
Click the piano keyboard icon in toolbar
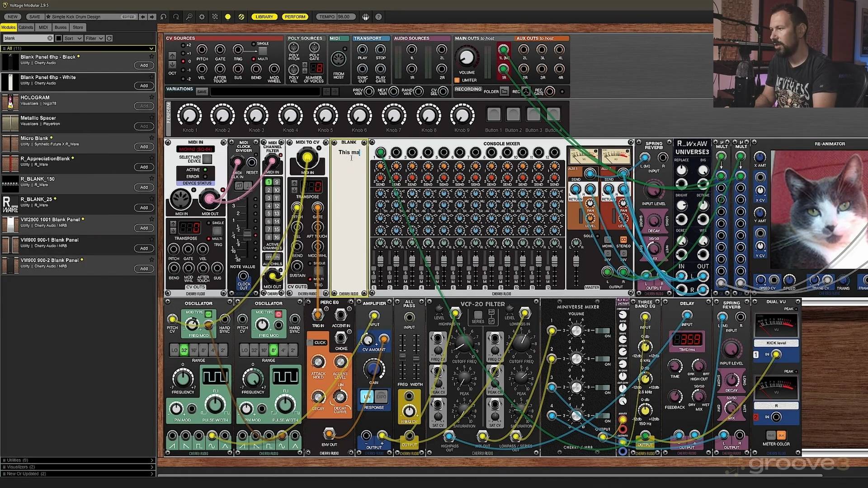pos(365,17)
